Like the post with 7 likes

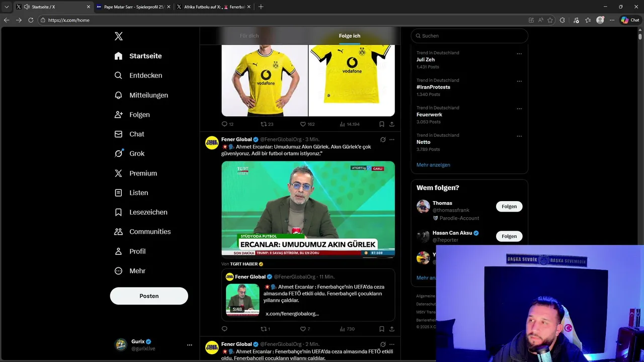[x=305, y=329]
